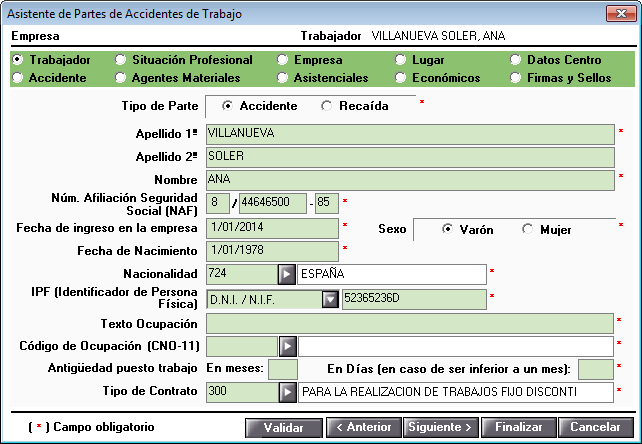642x444 pixels.
Task: Choose Varón for Sexo
Action: (447, 229)
